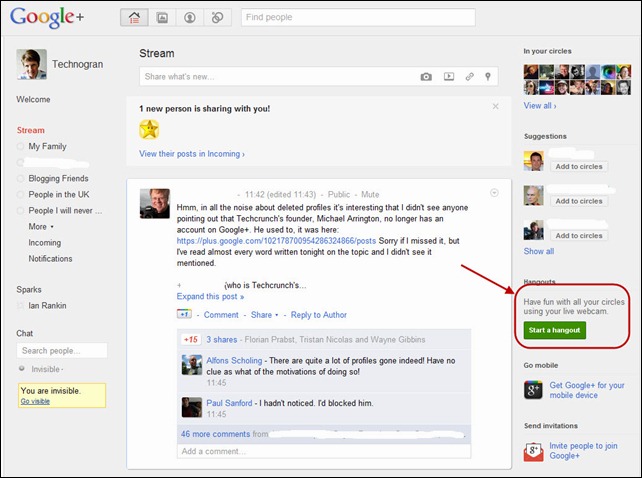Image resolution: width=642 pixels, height=478 pixels.
Task: Click the Google+ logo
Action: coord(47,18)
